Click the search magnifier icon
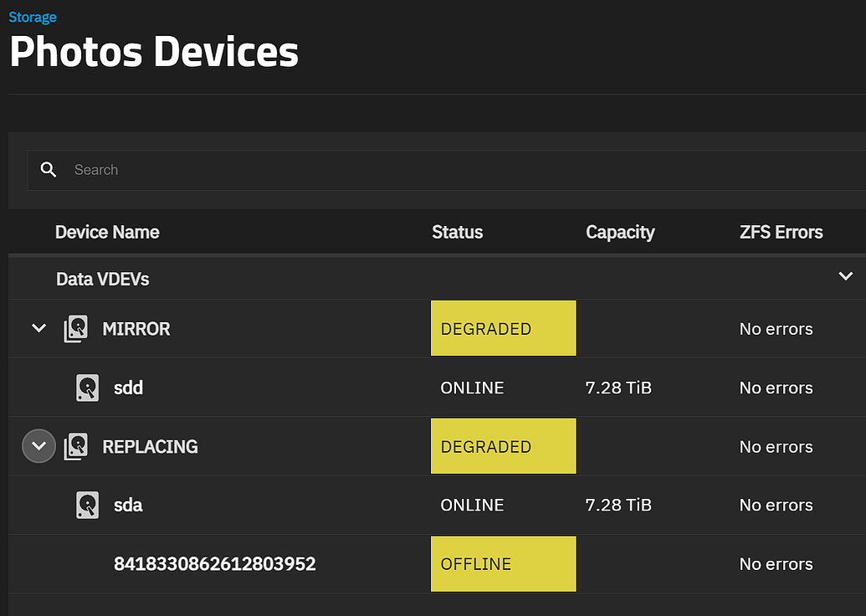Viewport: 866px width, 616px height. coord(48,169)
